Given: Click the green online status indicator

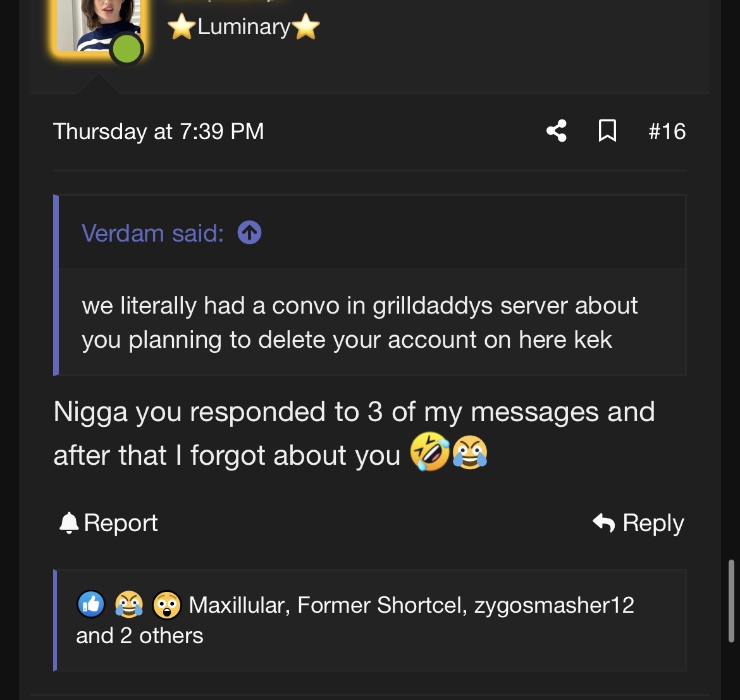Looking at the screenshot, I should (x=126, y=49).
